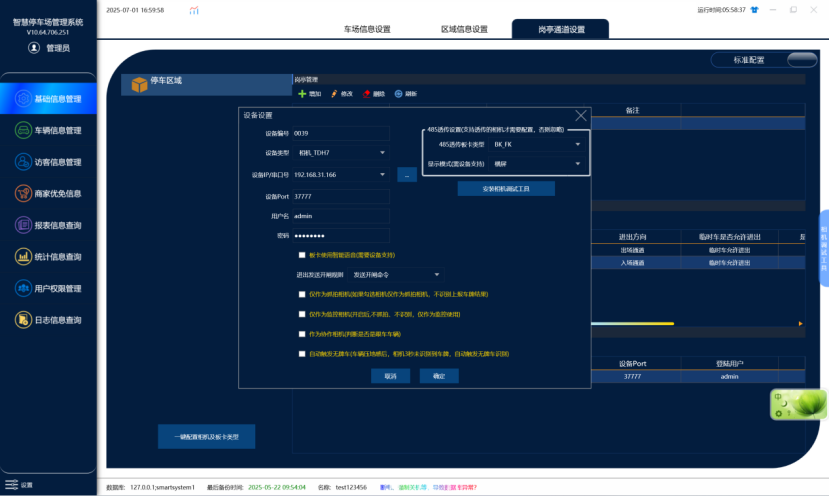This screenshot has height=496, width=830.
Task: Switch to 岗亭通道设置 tab
Action: pos(561,29)
